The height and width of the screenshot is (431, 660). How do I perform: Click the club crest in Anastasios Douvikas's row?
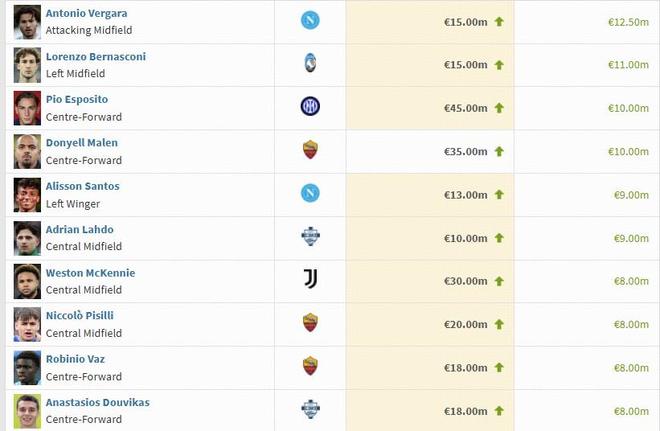click(310, 408)
